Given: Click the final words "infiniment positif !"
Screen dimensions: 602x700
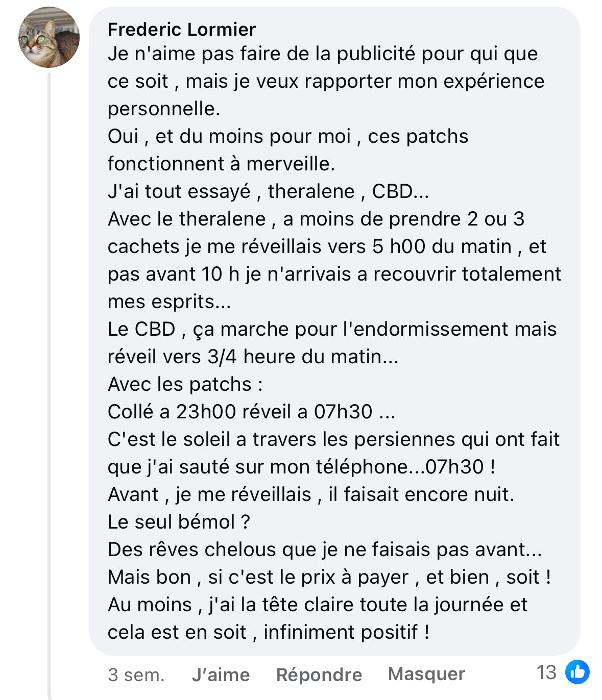Looking at the screenshot, I should point(346,632).
